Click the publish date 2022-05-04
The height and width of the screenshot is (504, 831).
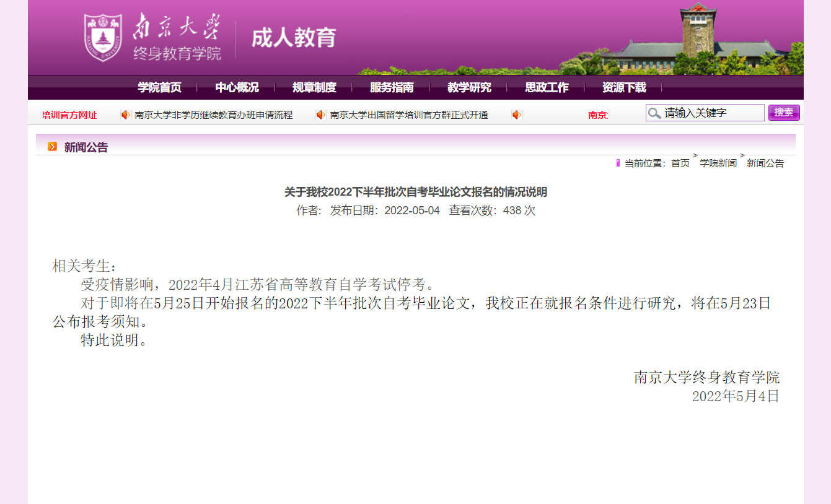point(412,211)
